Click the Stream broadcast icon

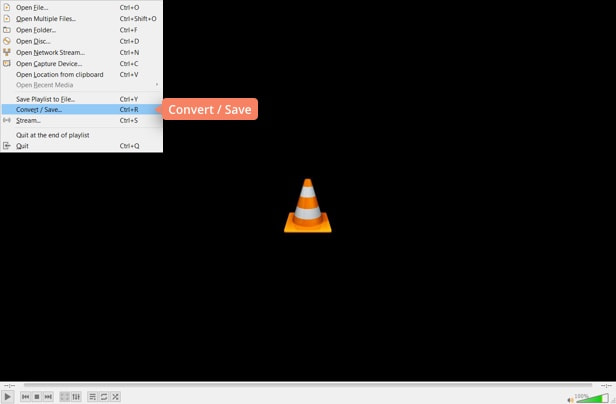(x=7, y=120)
